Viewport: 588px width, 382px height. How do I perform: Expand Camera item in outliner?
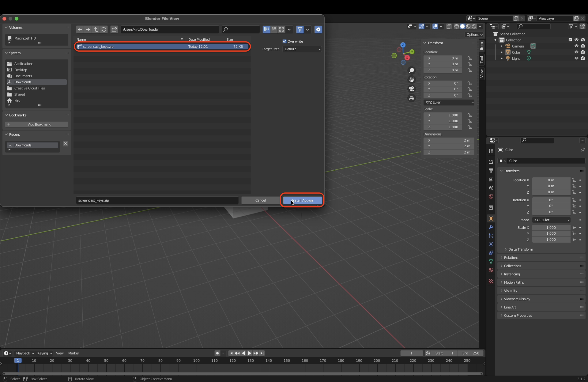click(x=501, y=46)
